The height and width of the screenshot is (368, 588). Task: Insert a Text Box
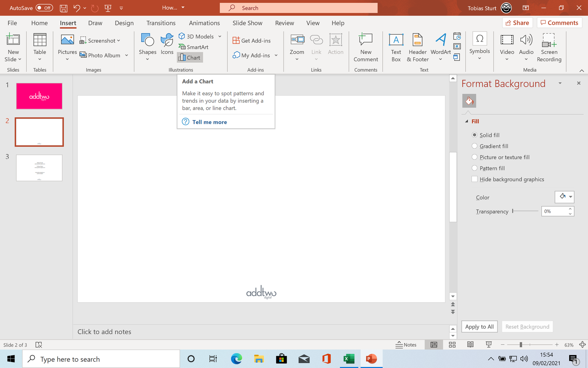click(x=396, y=47)
